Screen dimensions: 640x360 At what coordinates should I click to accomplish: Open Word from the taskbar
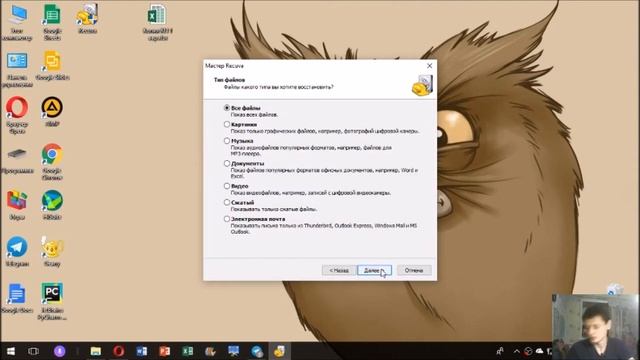[142, 351]
